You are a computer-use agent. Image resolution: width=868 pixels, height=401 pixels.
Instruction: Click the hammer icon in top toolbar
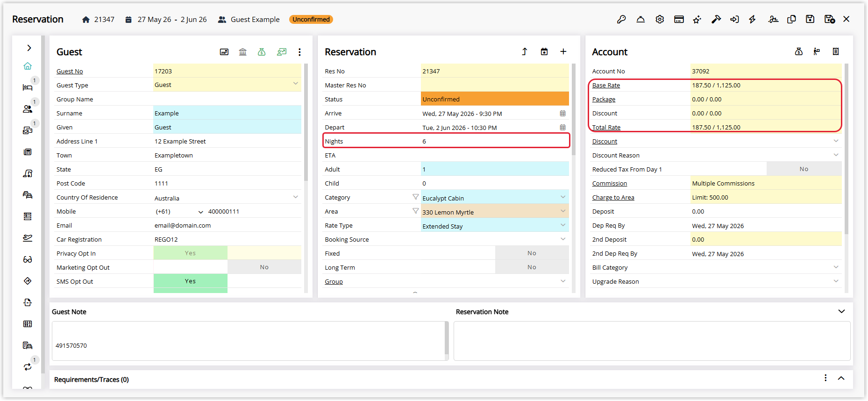click(716, 19)
